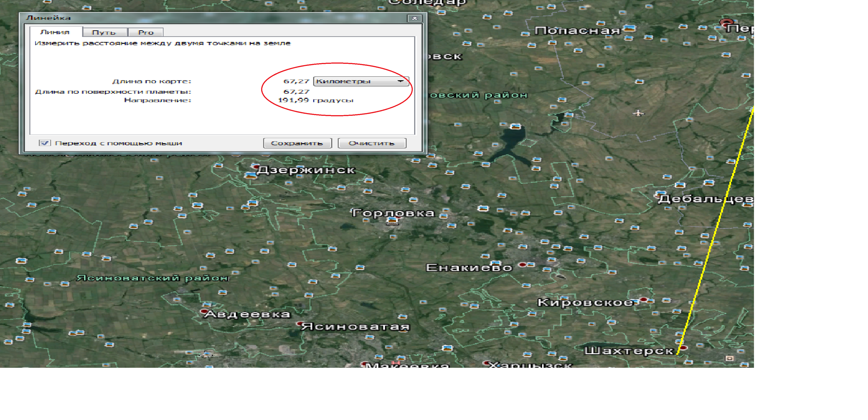Click red place marker beside Дзержинск

(x=256, y=167)
